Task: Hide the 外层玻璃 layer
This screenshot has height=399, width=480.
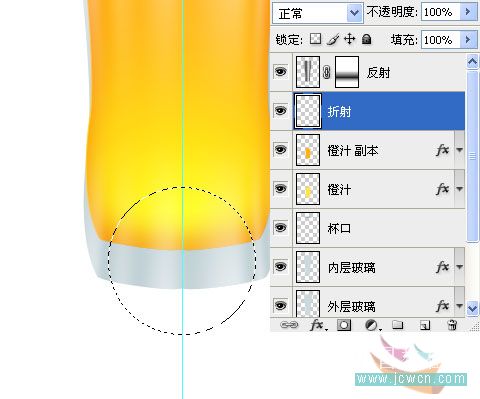Action: pos(280,305)
